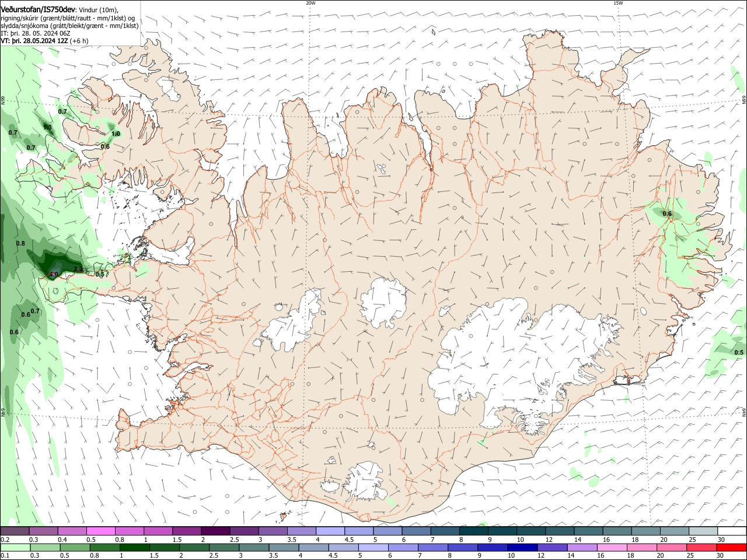Pick the bright pink 0.5 swatch in the snow scale
The width and height of the screenshot is (747, 560).
pos(100,531)
